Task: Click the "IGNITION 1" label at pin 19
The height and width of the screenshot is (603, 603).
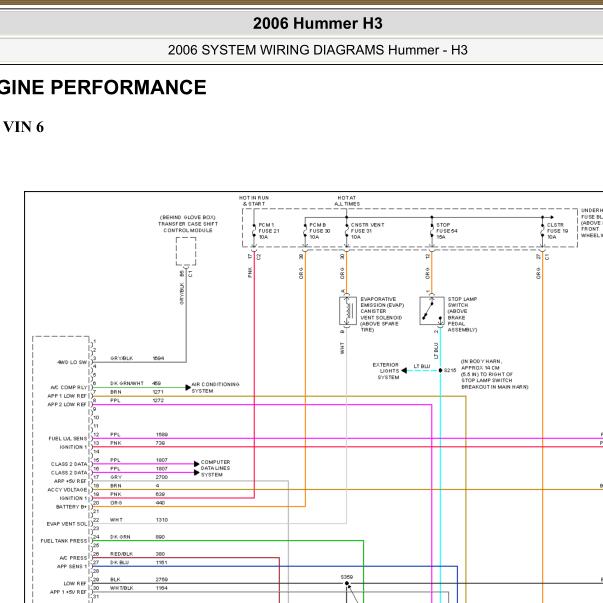Action: pos(73,498)
